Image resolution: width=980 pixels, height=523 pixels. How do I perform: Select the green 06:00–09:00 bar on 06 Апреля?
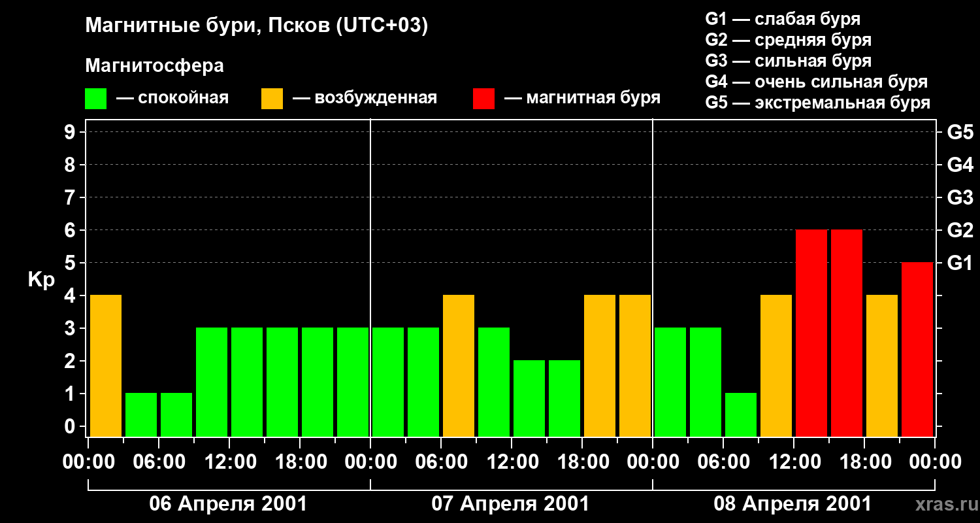click(176, 414)
